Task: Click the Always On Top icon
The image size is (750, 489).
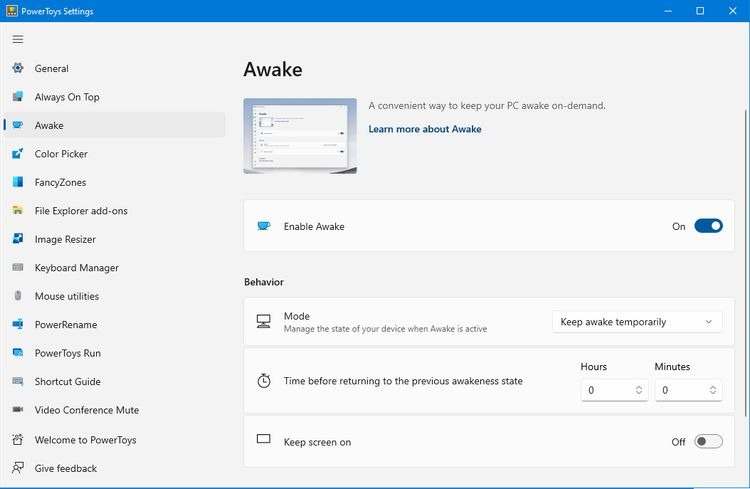Action: pyautogui.click(x=18, y=97)
